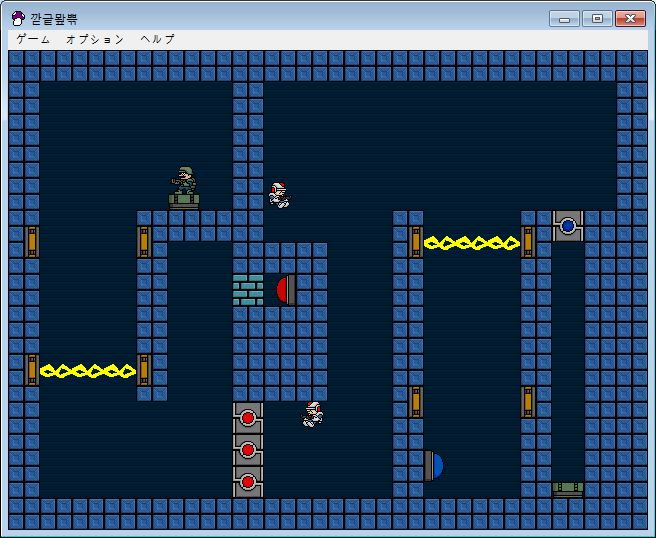
Task: Click the middle red orb block
Action: click(x=248, y=450)
